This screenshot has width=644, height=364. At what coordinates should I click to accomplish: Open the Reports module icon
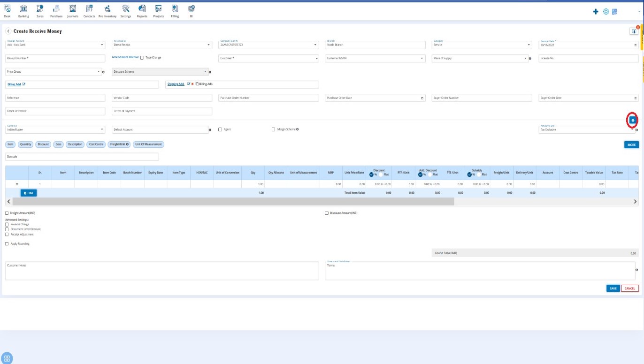pos(142,8)
